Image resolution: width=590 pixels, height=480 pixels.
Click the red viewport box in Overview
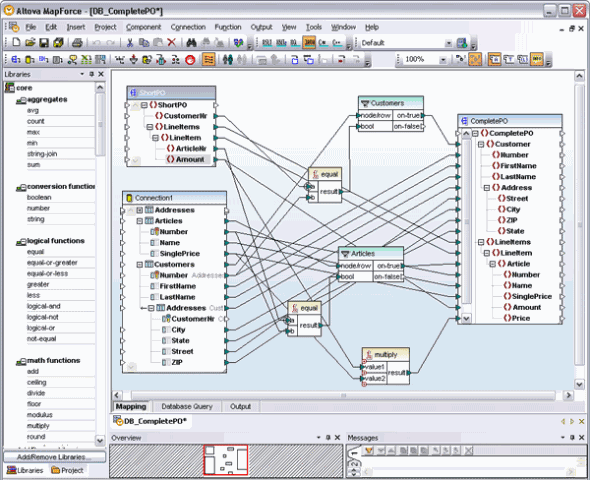tap(226, 460)
